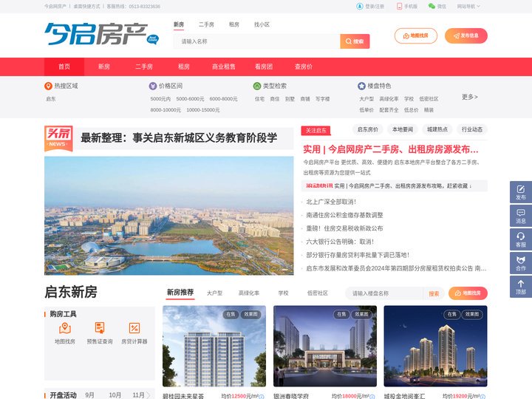Click 地图找房 button in new homes section

468,293
